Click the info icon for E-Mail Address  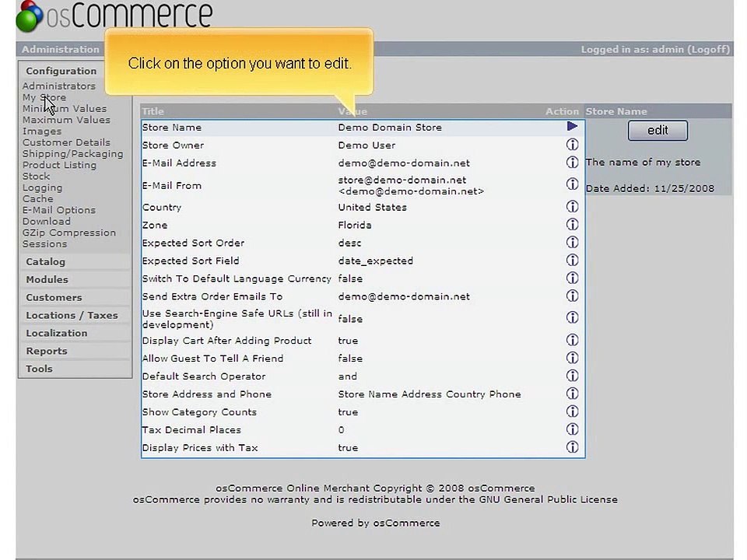[x=572, y=163]
